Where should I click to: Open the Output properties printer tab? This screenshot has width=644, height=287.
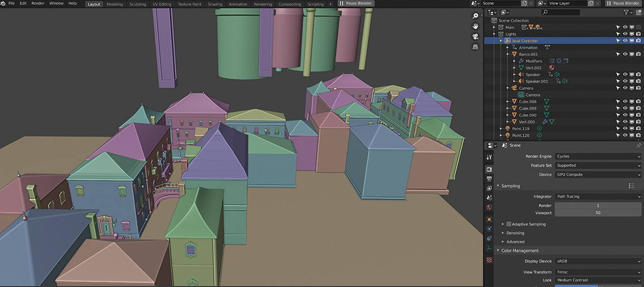(x=489, y=179)
